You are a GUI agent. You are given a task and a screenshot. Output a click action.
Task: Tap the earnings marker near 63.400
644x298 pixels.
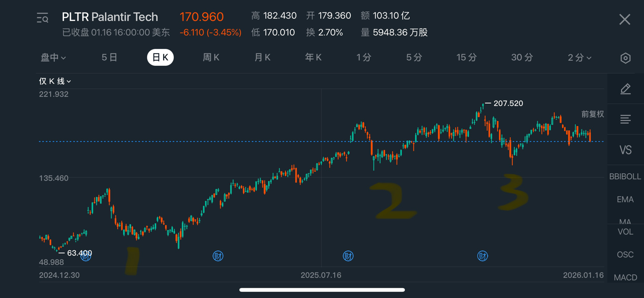click(86, 257)
